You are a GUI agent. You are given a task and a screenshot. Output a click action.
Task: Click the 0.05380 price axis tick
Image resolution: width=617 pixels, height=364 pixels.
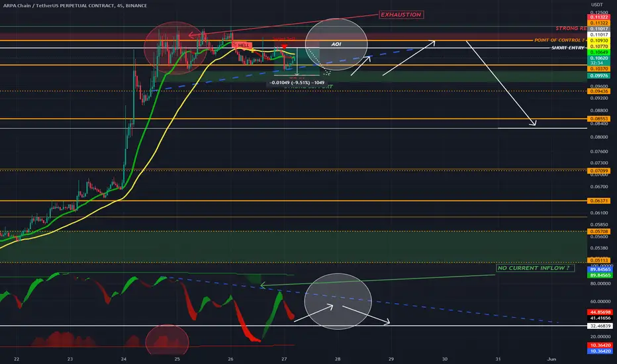599,248
